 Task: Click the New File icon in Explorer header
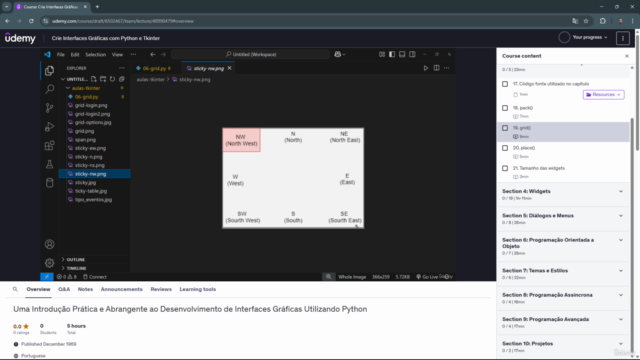point(93,79)
